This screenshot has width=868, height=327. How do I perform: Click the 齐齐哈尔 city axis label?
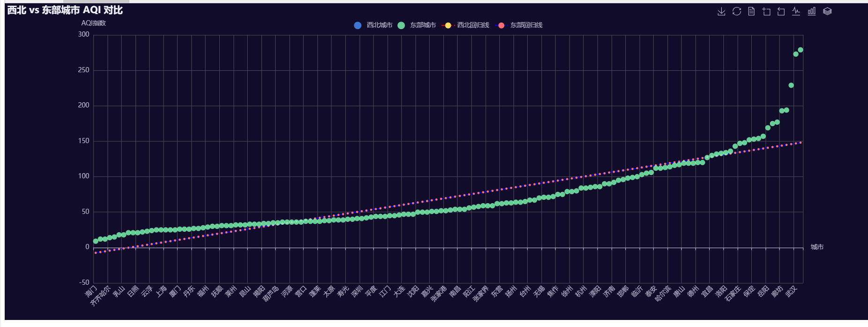(100, 296)
